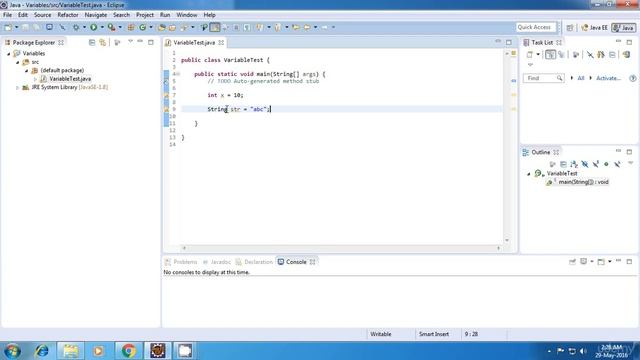Image resolution: width=640 pixels, height=360 pixels.
Task: Open the File menu
Action: [7, 15]
